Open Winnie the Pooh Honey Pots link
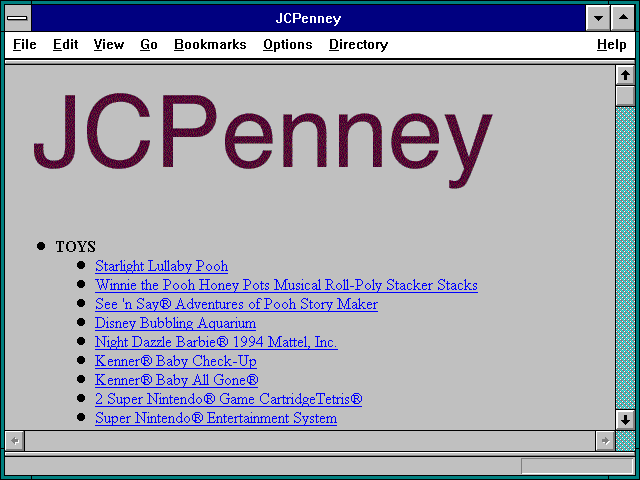 click(286, 285)
